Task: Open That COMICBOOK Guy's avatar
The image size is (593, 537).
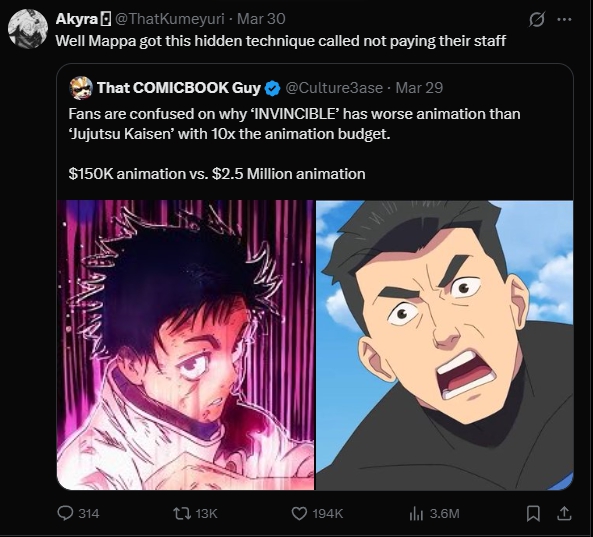Action: [81, 88]
